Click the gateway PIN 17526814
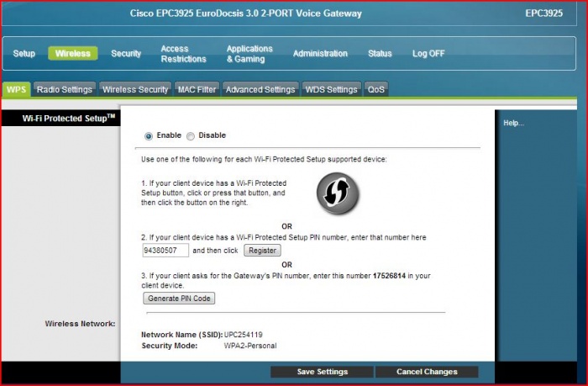The height and width of the screenshot is (386, 588). tap(389, 276)
